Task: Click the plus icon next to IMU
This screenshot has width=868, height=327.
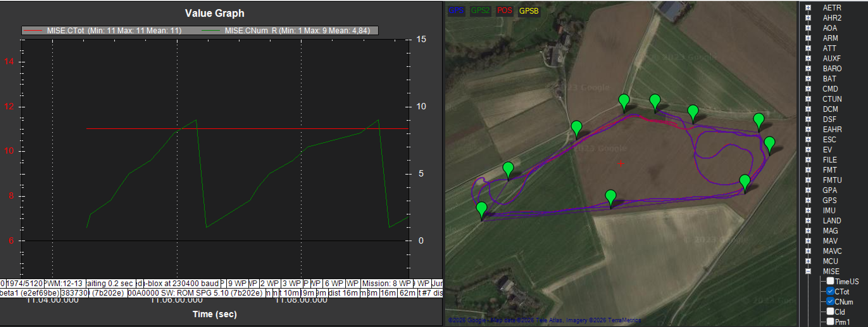Action: (x=808, y=211)
